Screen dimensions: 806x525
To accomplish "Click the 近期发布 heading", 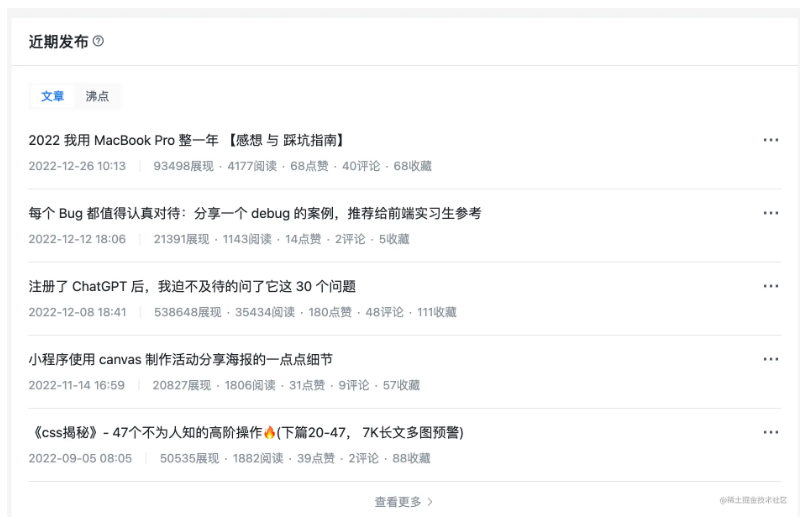I will click(x=58, y=42).
